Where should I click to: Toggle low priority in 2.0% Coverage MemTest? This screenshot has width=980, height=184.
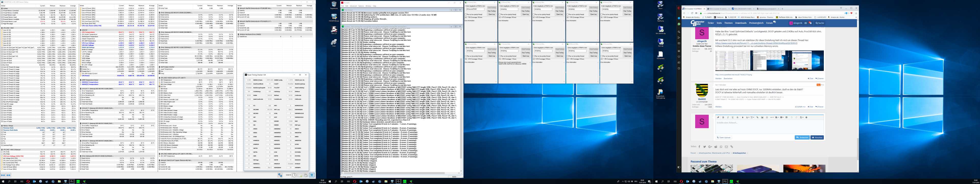pos(602,15)
